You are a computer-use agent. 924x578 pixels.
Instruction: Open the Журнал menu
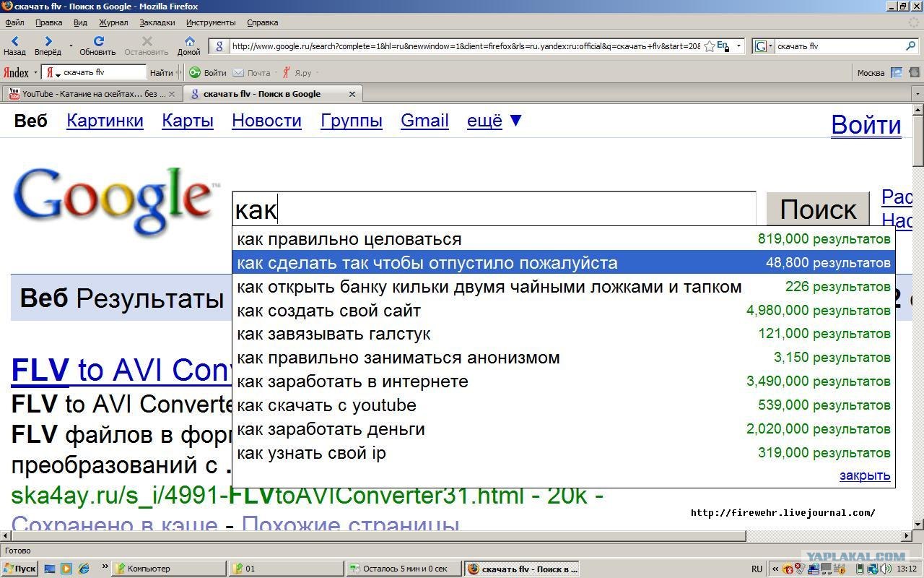(113, 22)
